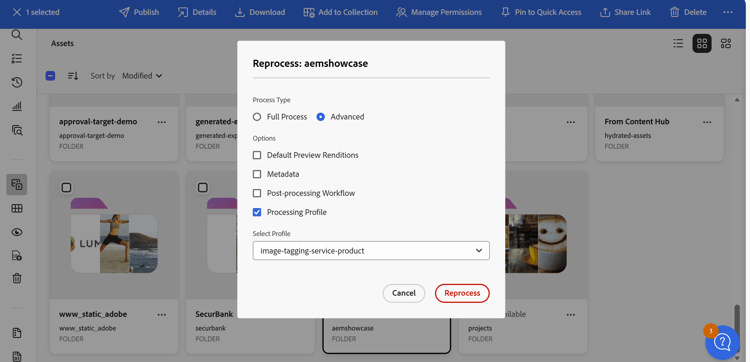Click Download in the action bar
The image size is (750, 362).
click(x=260, y=12)
